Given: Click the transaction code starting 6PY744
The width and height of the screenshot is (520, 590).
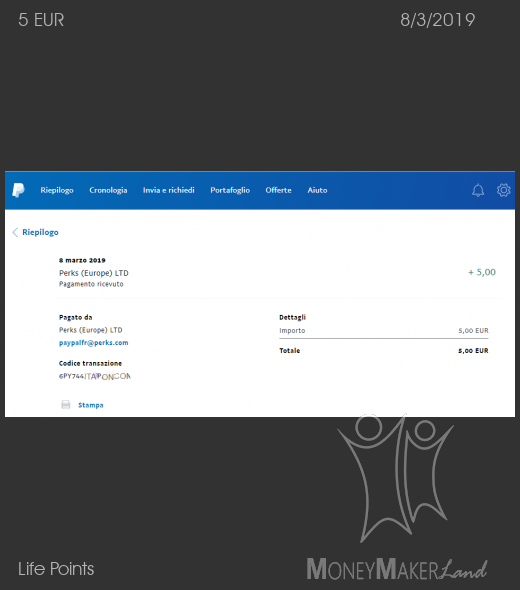Looking at the screenshot, I should pyautogui.click(x=95, y=376).
